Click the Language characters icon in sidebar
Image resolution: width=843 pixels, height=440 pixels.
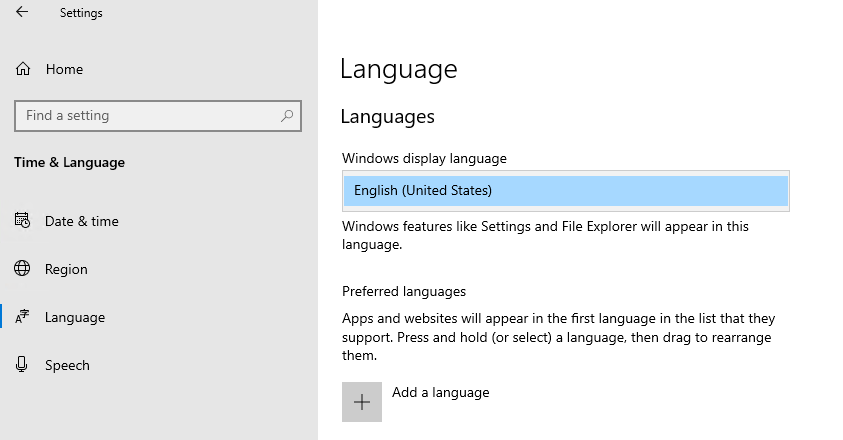[22, 316]
